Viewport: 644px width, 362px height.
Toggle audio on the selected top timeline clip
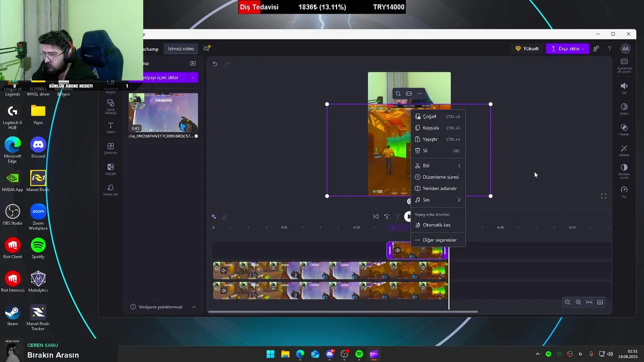(x=397, y=250)
